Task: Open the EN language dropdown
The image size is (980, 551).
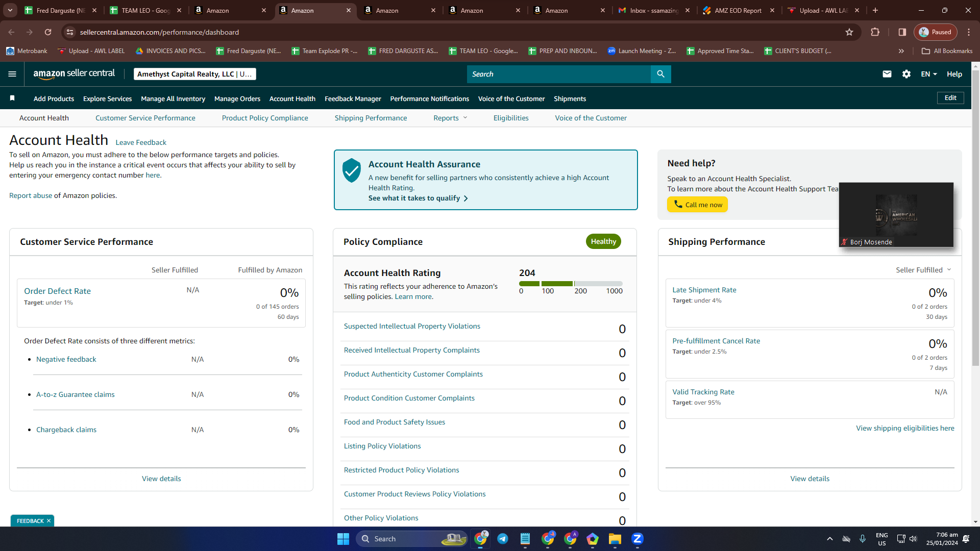Action: pyautogui.click(x=929, y=74)
